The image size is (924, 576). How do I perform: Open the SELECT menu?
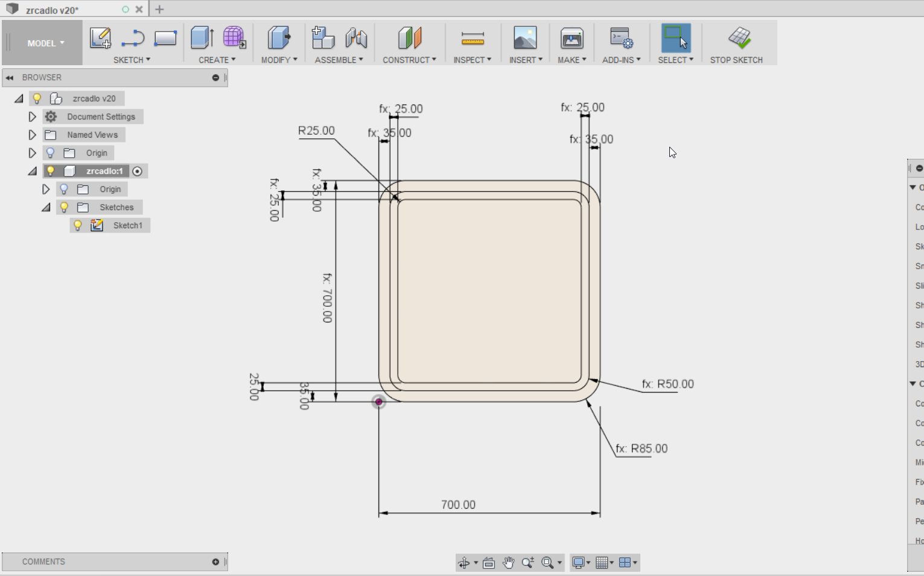675,60
